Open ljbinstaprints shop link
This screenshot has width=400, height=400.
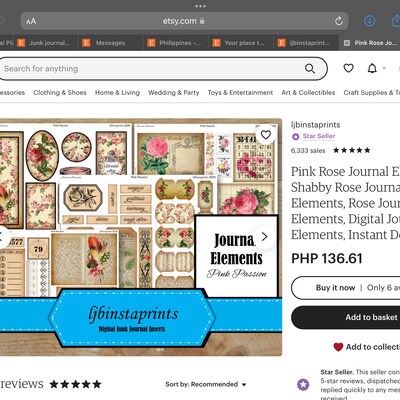click(x=316, y=125)
